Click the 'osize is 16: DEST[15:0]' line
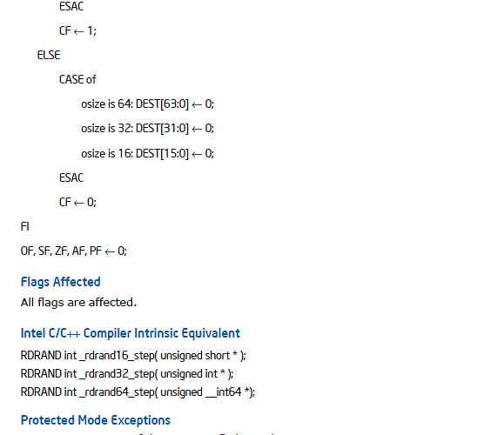 tap(147, 154)
